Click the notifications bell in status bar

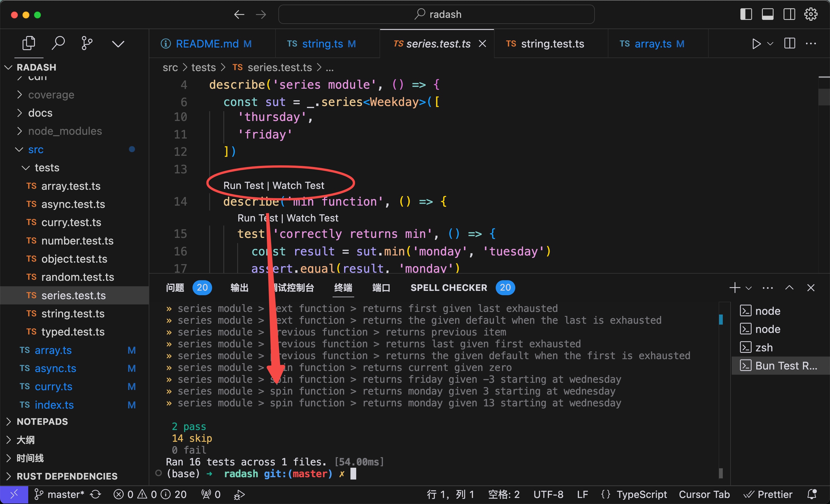pyautogui.click(x=812, y=494)
